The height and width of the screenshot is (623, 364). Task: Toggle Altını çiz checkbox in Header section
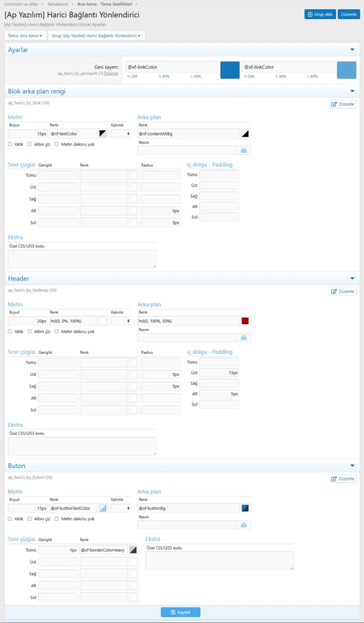pyautogui.click(x=30, y=331)
